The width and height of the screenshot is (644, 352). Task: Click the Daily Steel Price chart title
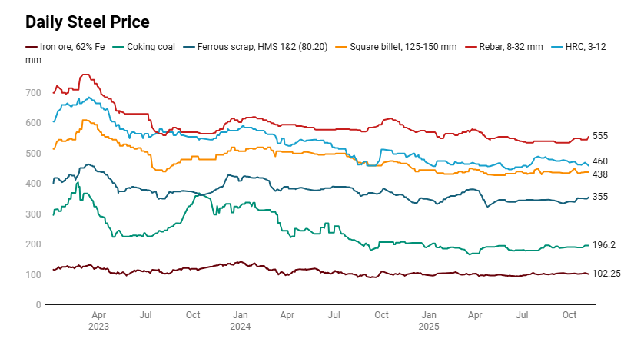pos(88,22)
